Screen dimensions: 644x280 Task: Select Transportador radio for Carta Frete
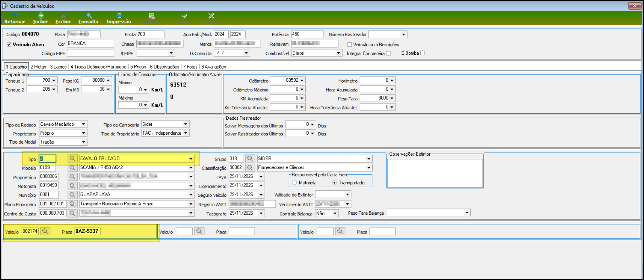point(334,183)
